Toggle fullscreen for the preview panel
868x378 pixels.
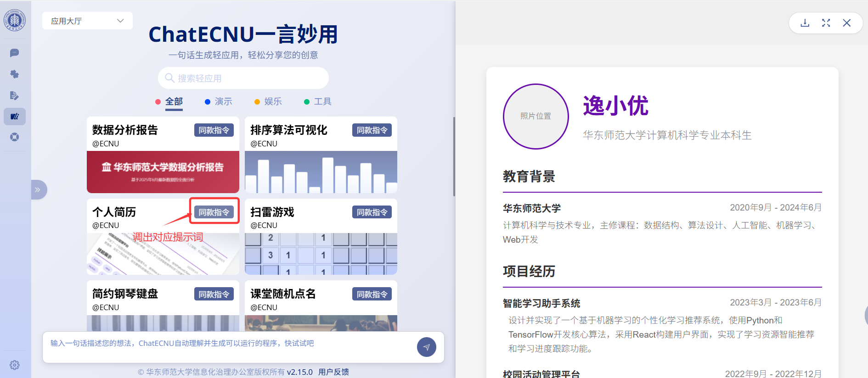click(826, 23)
